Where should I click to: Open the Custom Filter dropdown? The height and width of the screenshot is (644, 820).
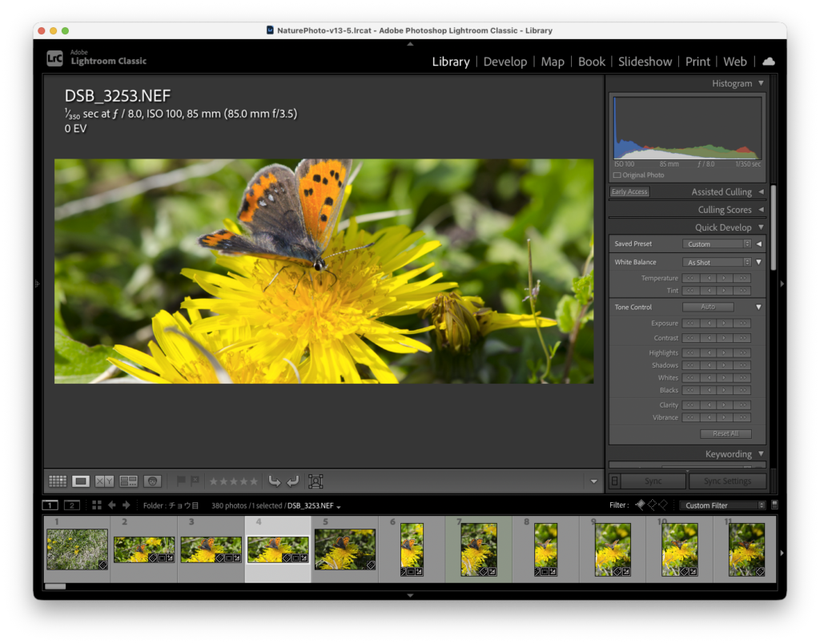pyautogui.click(x=722, y=505)
